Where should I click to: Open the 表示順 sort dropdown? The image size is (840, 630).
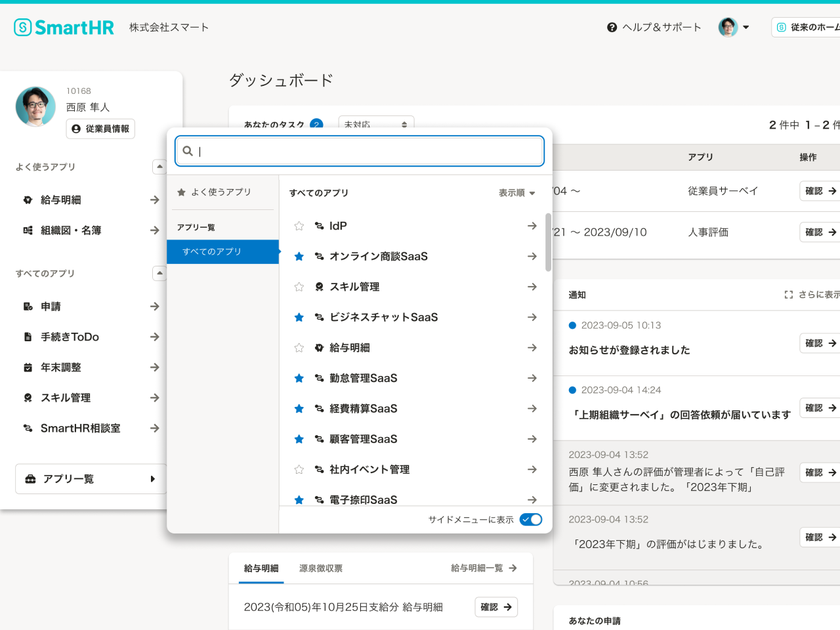pos(517,193)
